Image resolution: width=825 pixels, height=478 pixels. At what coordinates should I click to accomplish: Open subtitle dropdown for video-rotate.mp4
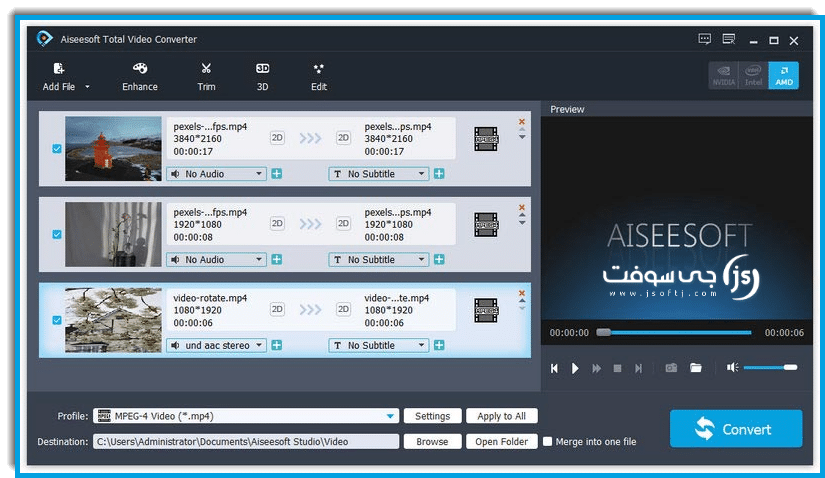(378, 345)
